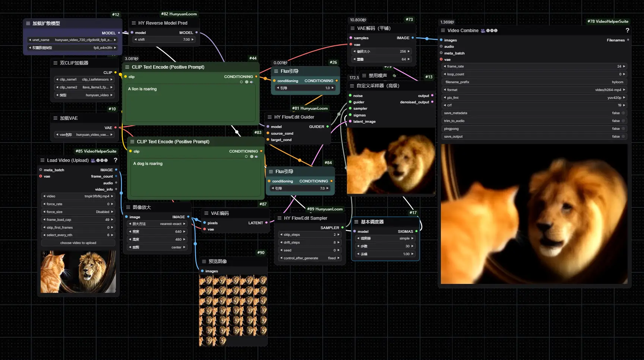Decrease the shift value in HY Reverse Model Pred

tap(136, 40)
